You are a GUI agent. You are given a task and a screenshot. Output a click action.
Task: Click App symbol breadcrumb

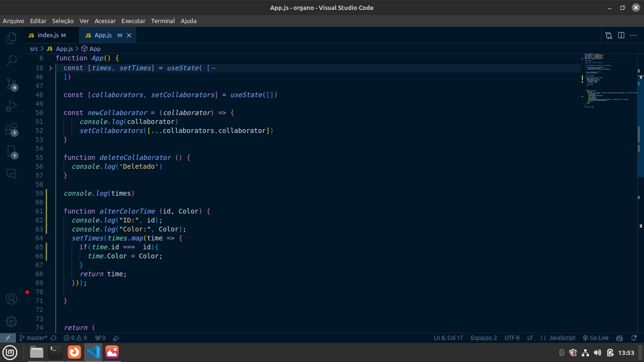91,49
